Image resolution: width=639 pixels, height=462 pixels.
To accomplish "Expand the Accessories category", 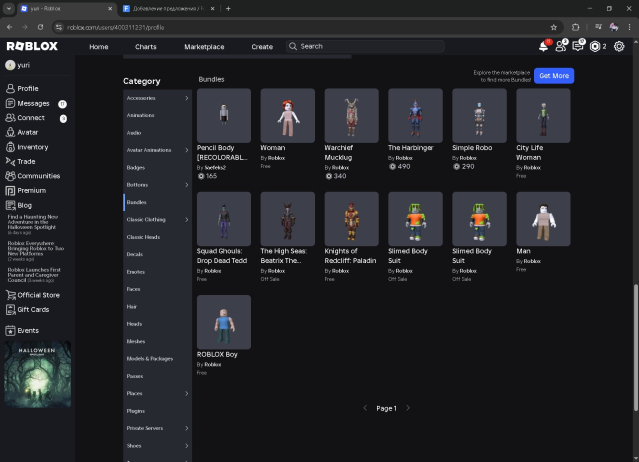I will click(x=186, y=98).
